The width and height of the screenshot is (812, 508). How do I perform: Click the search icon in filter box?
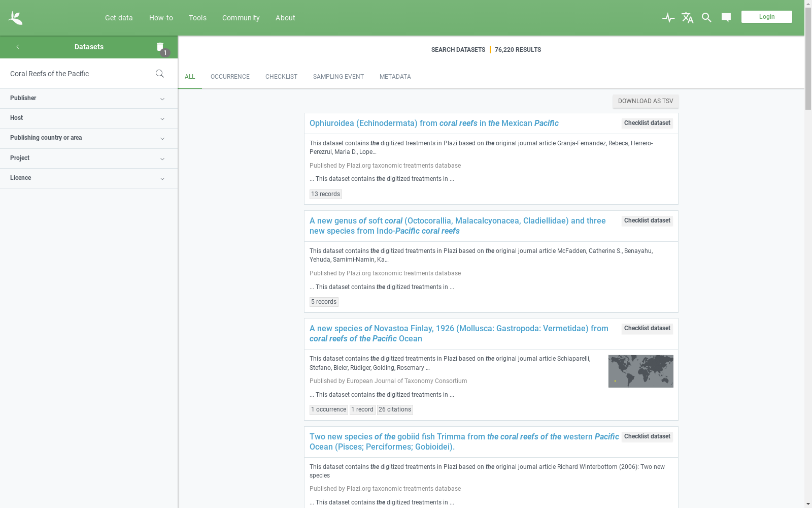[160, 74]
